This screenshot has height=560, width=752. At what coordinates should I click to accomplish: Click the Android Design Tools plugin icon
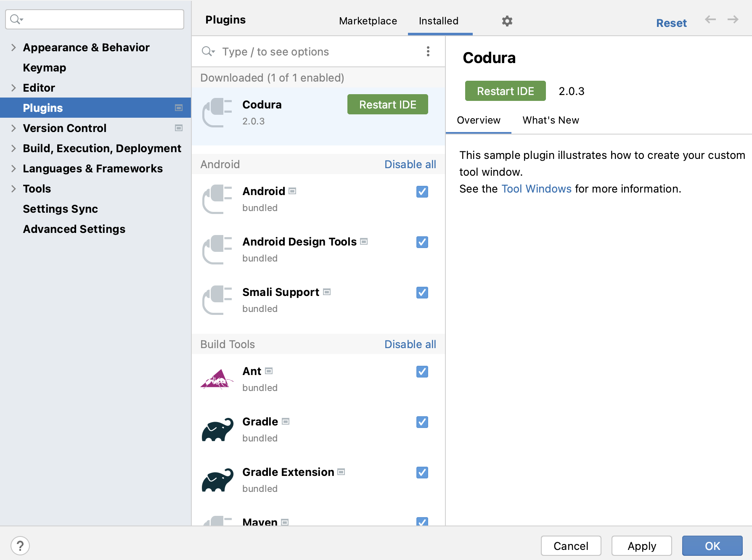(x=217, y=250)
